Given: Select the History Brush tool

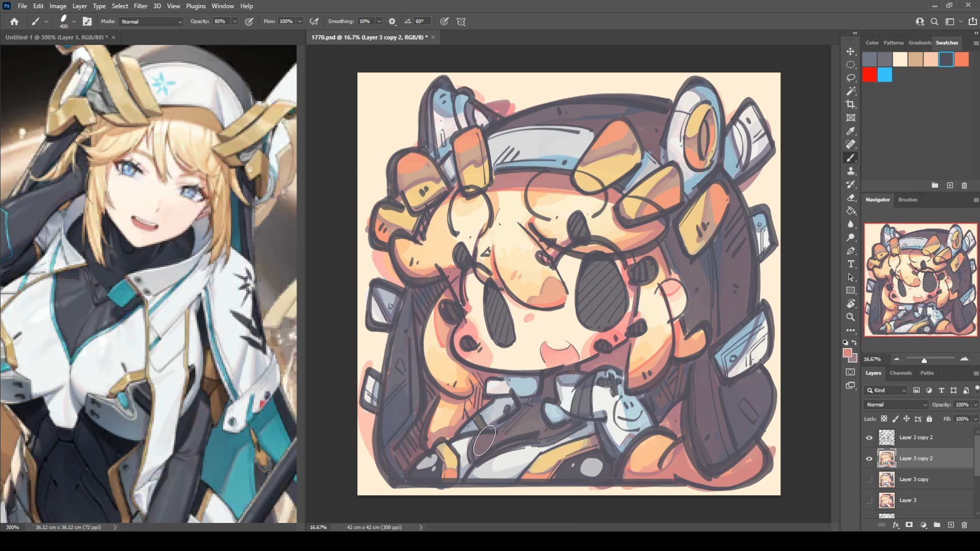Looking at the screenshot, I should point(850,184).
